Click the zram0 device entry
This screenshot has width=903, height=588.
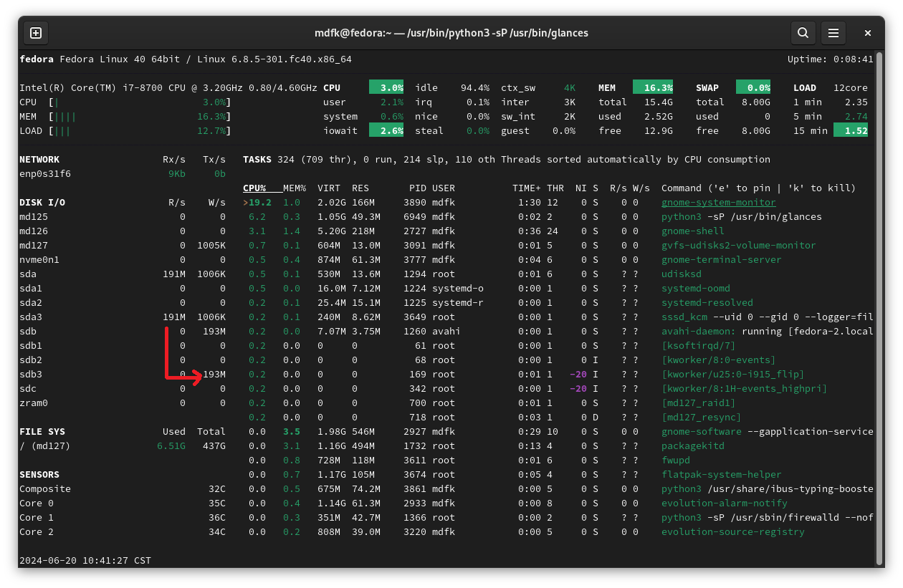click(x=34, y=403)
